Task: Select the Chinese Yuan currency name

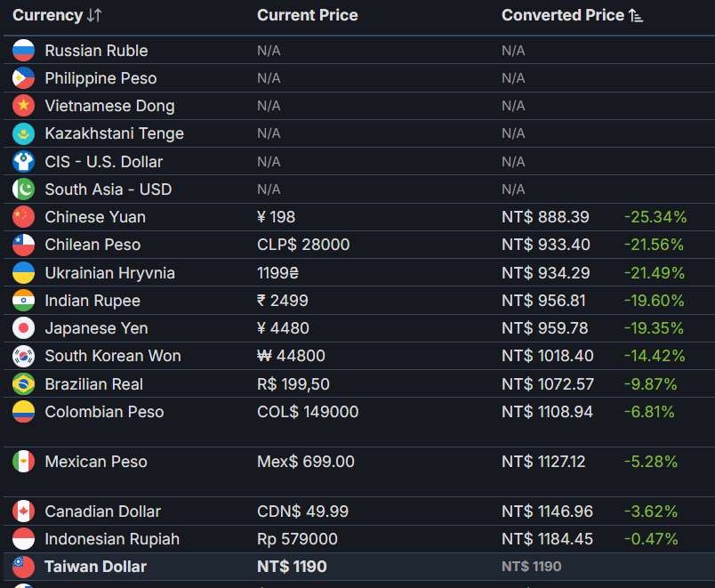Action: pos(95,217)
